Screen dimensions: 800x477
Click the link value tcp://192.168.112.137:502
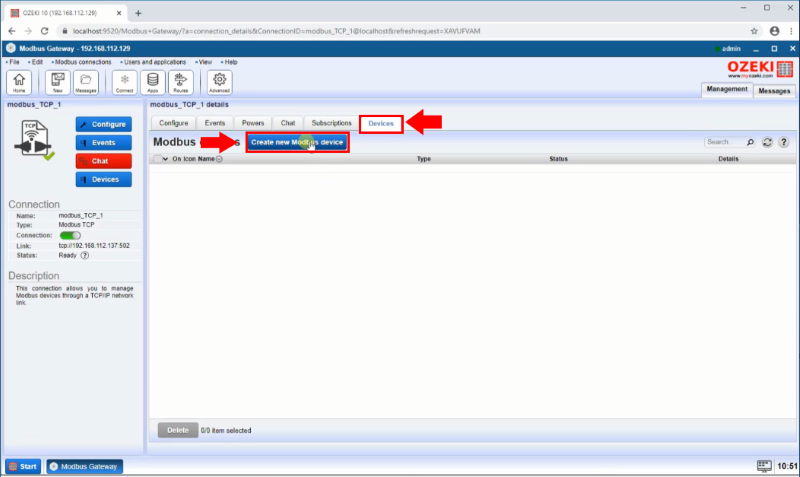pyautogui.click(x=94, y=246)
